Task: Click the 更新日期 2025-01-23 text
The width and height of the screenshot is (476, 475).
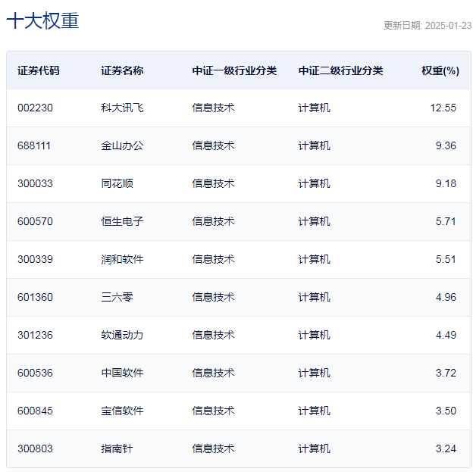Action: (x=427, y=26)
